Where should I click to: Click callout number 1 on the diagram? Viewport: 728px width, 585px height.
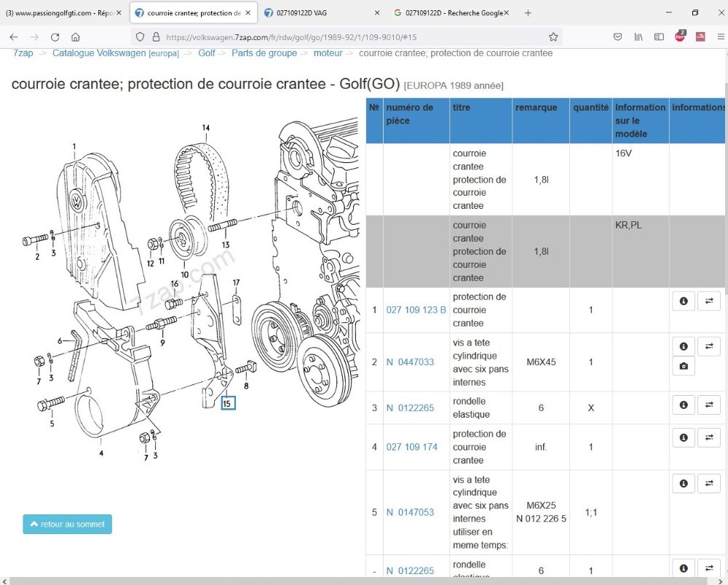[x=74, y=146]
